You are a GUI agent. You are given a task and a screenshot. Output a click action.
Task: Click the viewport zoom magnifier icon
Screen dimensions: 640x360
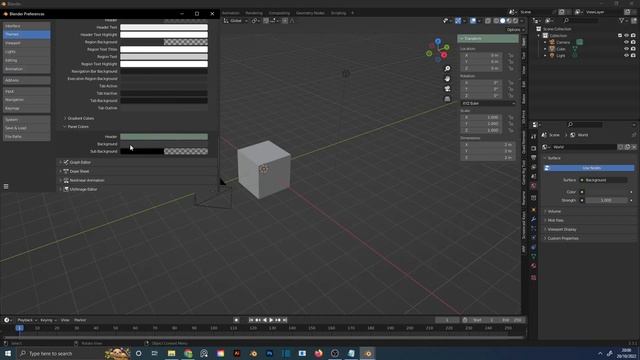447,69
